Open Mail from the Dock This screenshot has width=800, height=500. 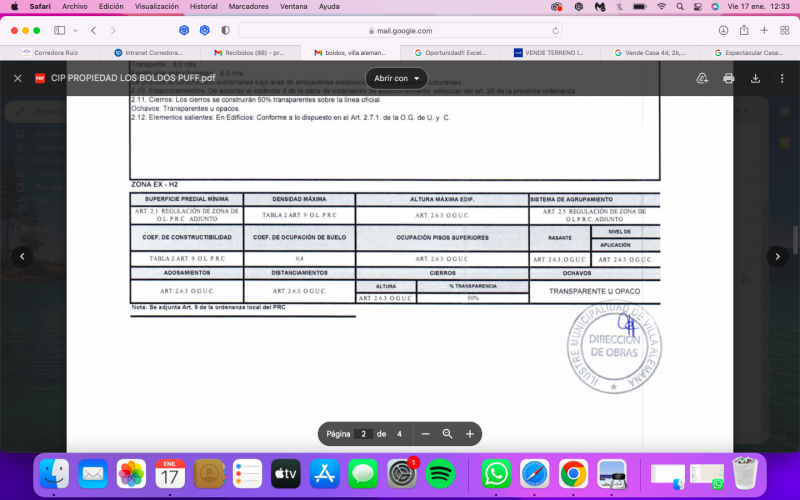(93, 474)
